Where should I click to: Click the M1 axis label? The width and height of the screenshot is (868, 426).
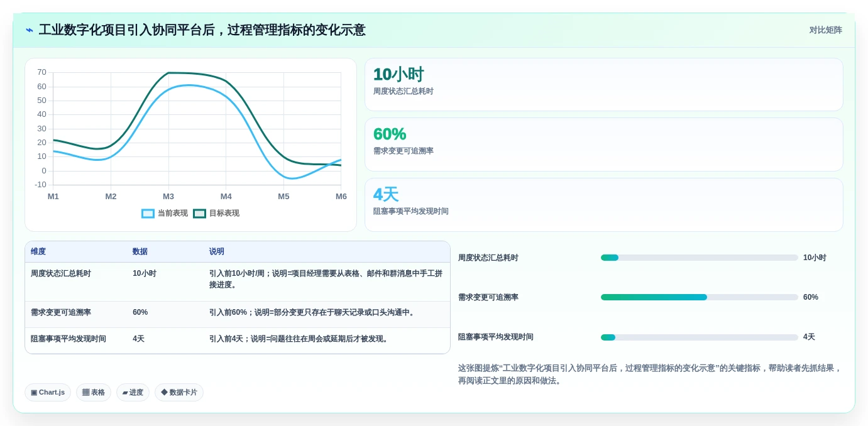tap(53, 197)
